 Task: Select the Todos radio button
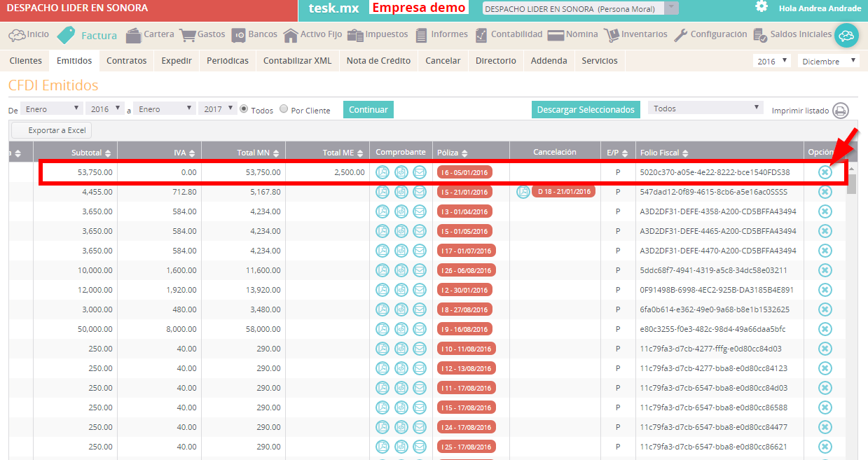pos(244,109)
